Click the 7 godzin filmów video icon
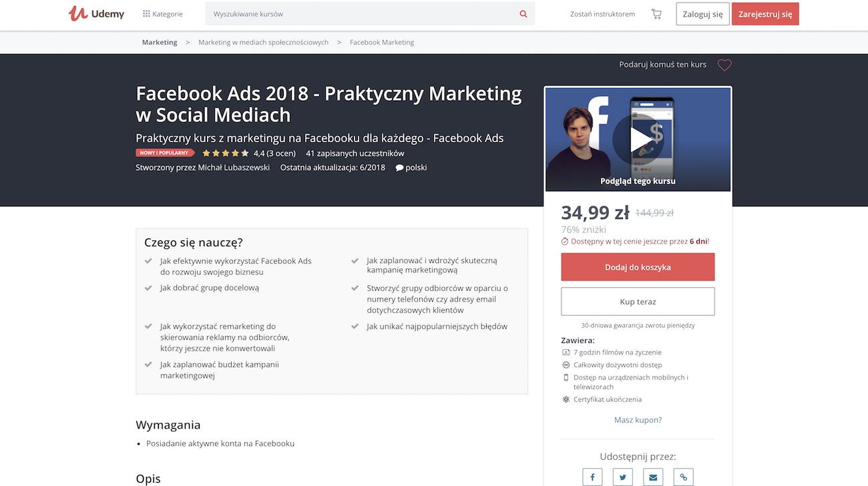868x486 pixels. 566,352
